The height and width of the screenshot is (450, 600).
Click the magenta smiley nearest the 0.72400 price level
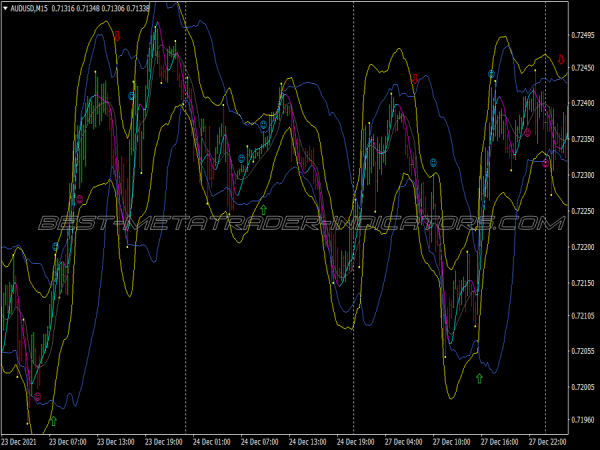tap(528, 131)
